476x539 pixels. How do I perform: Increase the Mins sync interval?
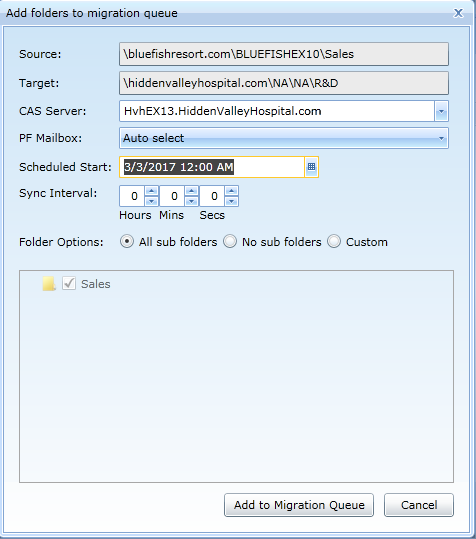click(x=191, y=191)
